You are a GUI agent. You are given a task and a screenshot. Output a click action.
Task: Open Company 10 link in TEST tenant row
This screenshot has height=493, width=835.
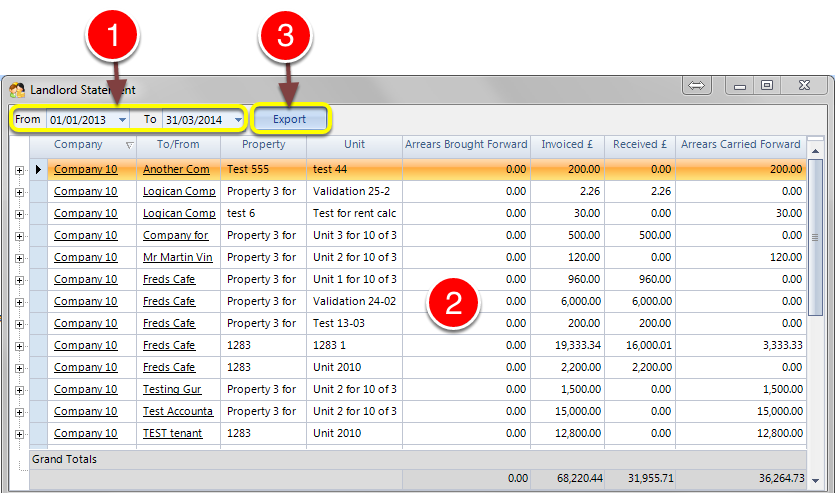(85, 433)
